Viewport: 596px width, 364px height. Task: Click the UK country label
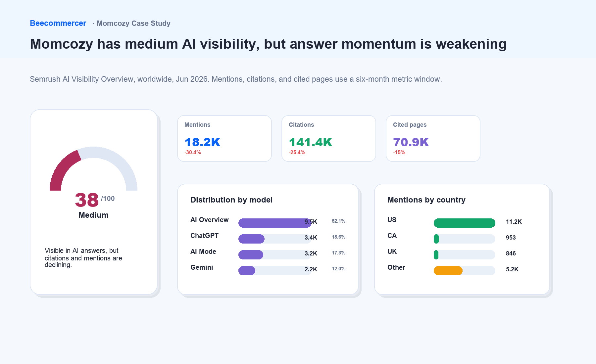(x=392, y=251)
